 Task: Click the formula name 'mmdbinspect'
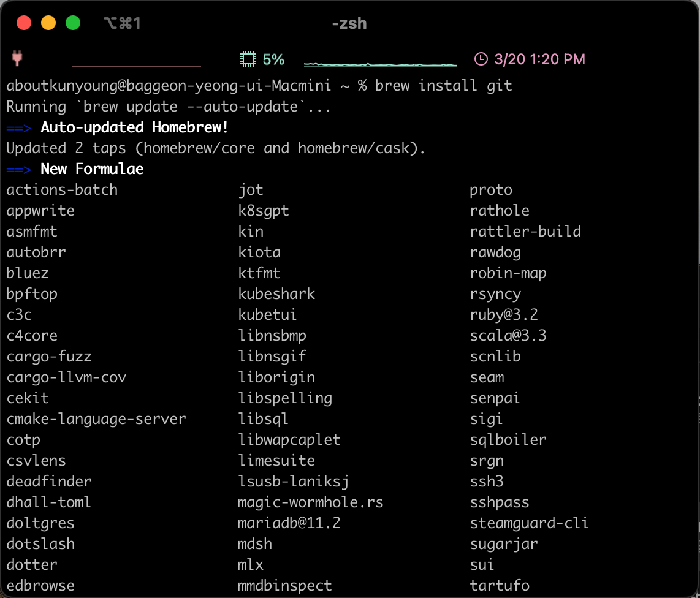[285, 586]
